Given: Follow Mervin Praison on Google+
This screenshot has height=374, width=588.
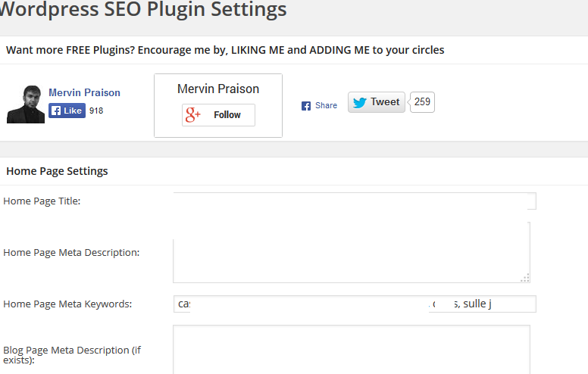Looking at the screenshot, I should tap(218, 115).
